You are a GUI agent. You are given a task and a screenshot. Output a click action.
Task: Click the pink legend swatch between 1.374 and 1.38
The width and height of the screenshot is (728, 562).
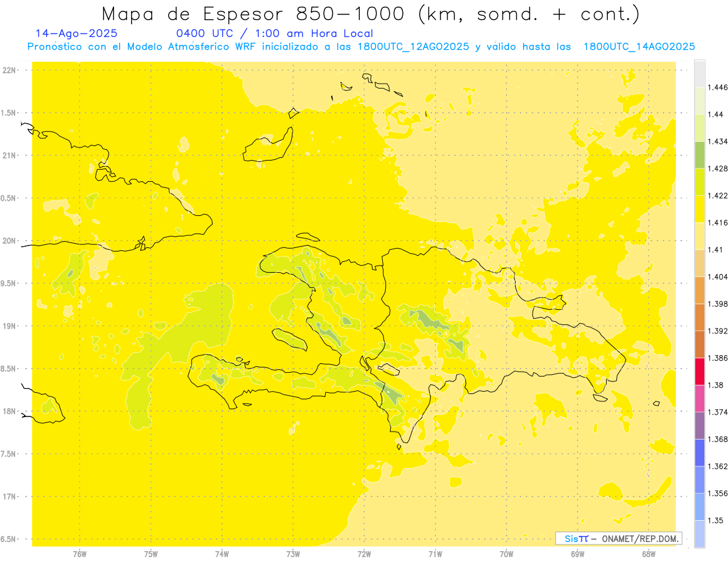click(x=699, y=398)
